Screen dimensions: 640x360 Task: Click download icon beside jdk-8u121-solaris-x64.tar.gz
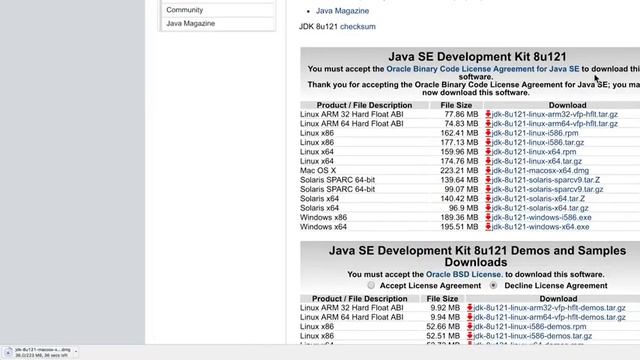pyautogui.click(x=488, y=208)
